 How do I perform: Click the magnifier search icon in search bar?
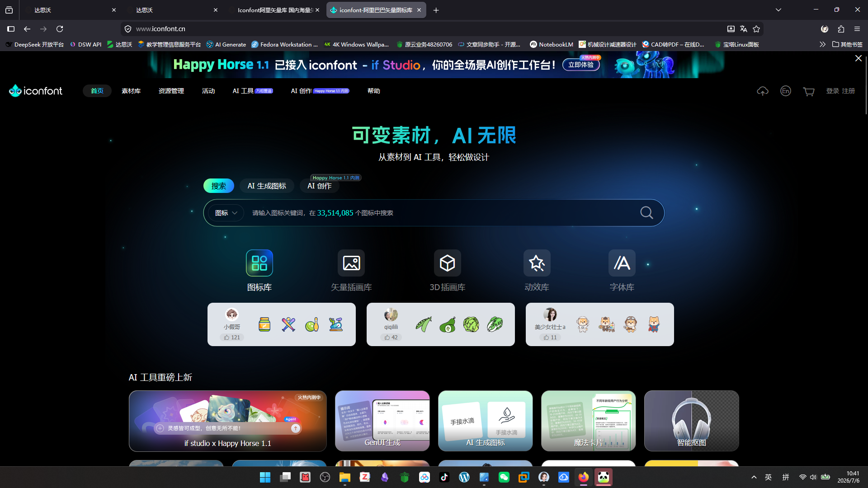646,213
